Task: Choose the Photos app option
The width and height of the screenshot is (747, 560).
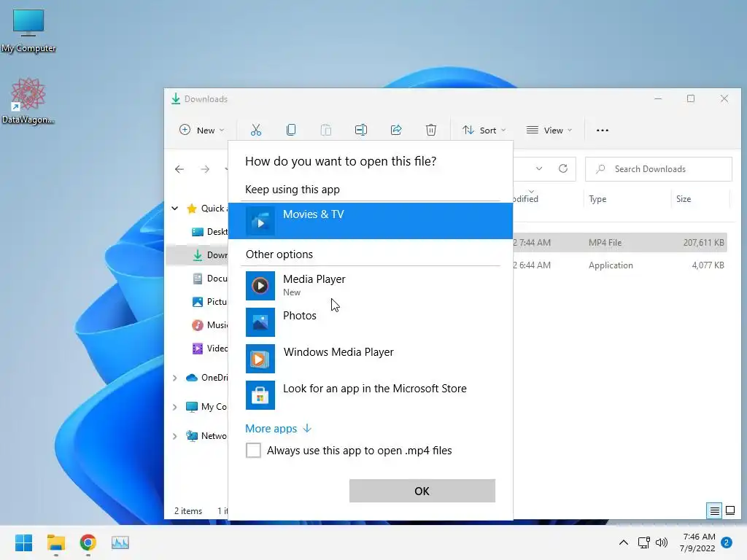Action: [371, 322]
